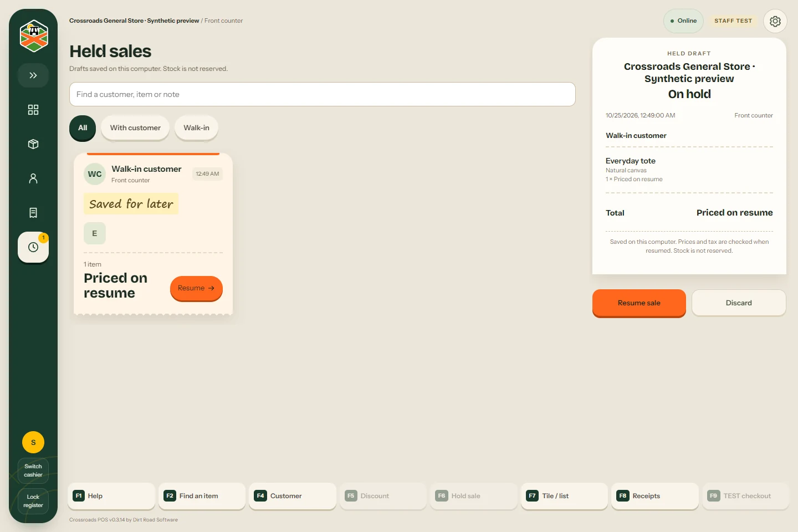The image size is (798, 532).
Task: Focus the Find a customer, item or note field
Action: point(323,94)
